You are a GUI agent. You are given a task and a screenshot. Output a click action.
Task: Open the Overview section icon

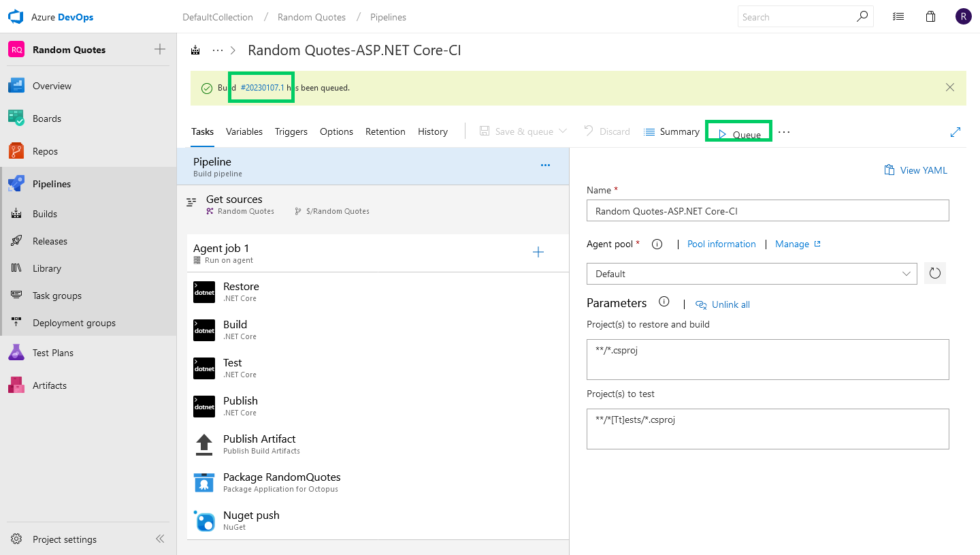point(16,86)
